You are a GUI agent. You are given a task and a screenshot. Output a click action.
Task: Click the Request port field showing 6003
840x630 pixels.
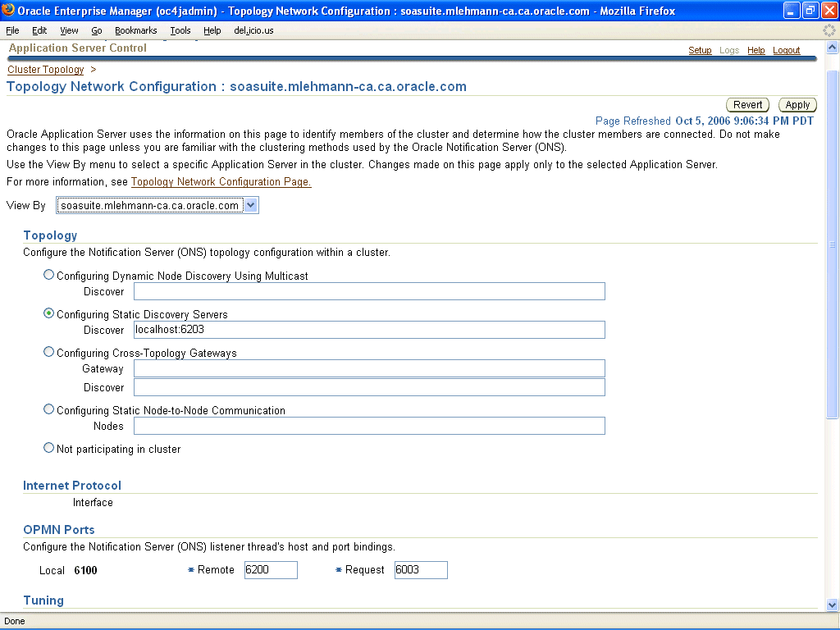tap(421, 570)
